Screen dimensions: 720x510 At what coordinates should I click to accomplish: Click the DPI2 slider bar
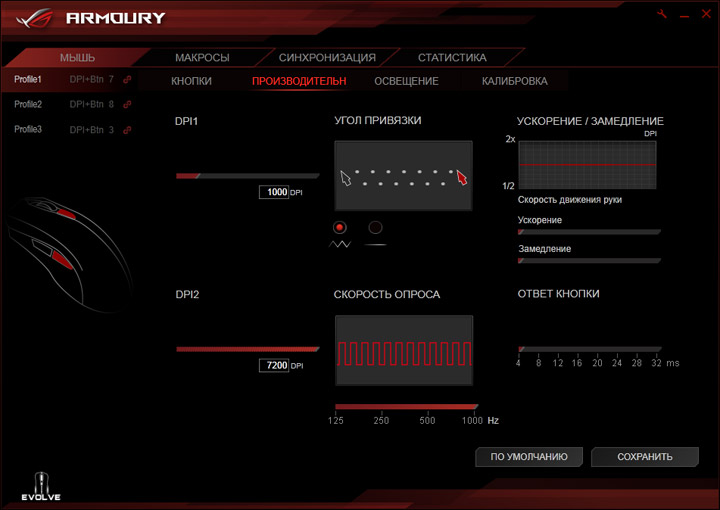248,349
